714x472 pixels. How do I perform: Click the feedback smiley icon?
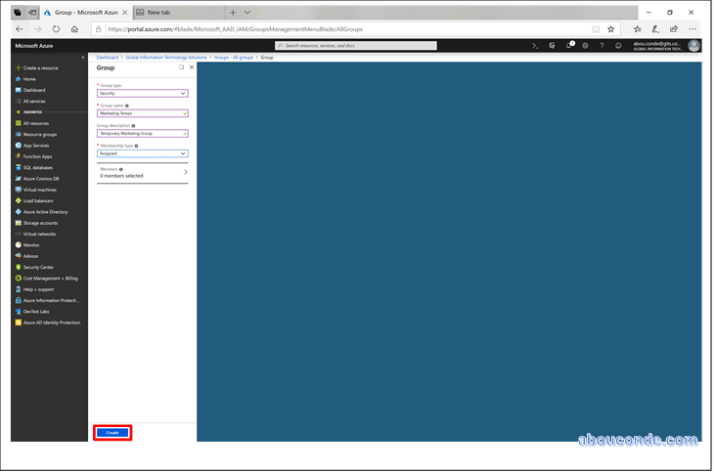point(618,45)
